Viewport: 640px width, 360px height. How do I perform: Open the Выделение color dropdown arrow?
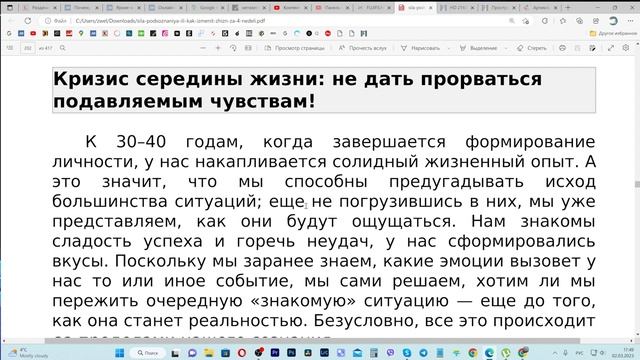[506, 48]
